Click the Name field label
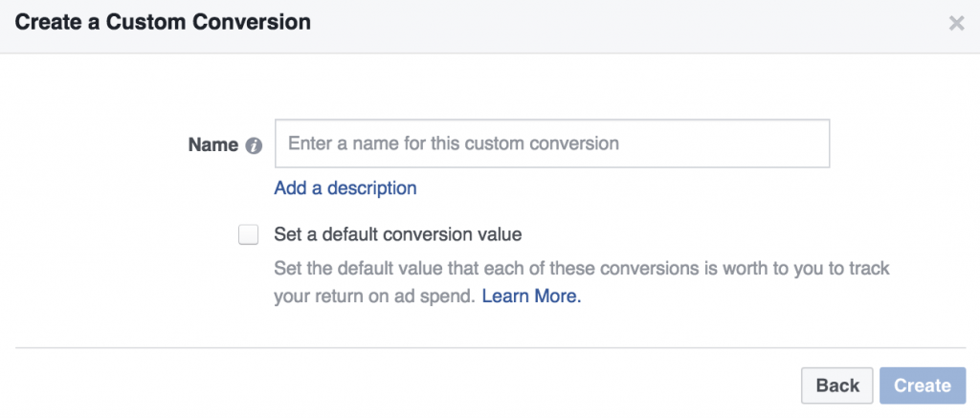This screenshot has height=418, width=980. (x=213, y=145)
